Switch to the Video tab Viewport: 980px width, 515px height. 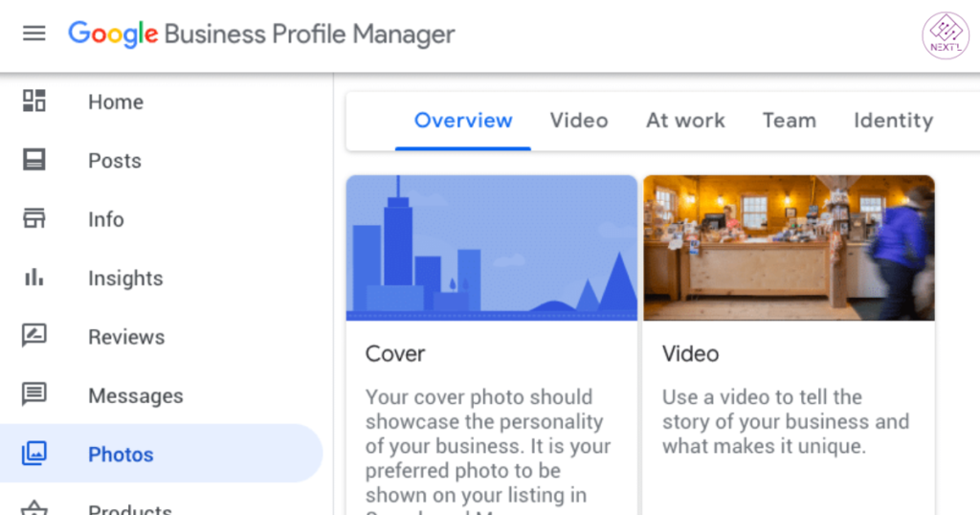coord(579,120)
